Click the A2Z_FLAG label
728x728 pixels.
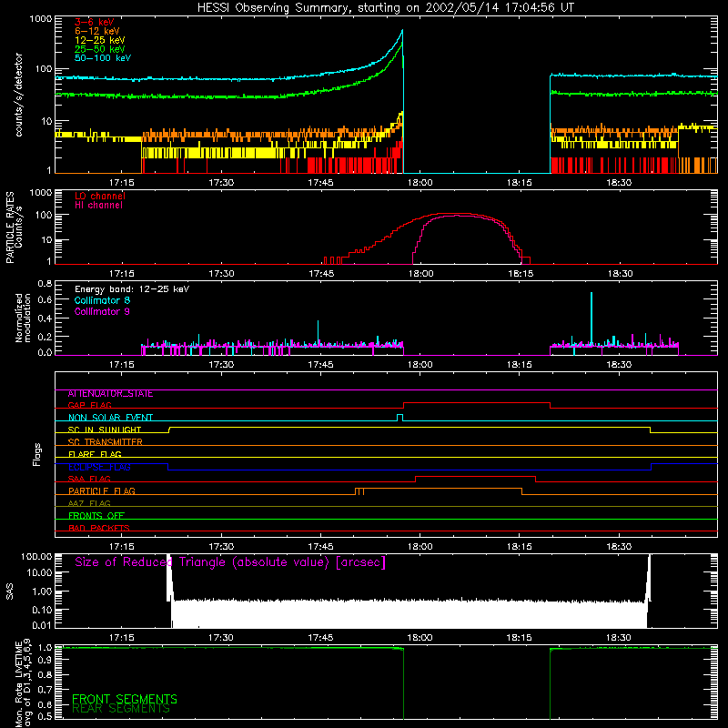[x=89, y=503]
